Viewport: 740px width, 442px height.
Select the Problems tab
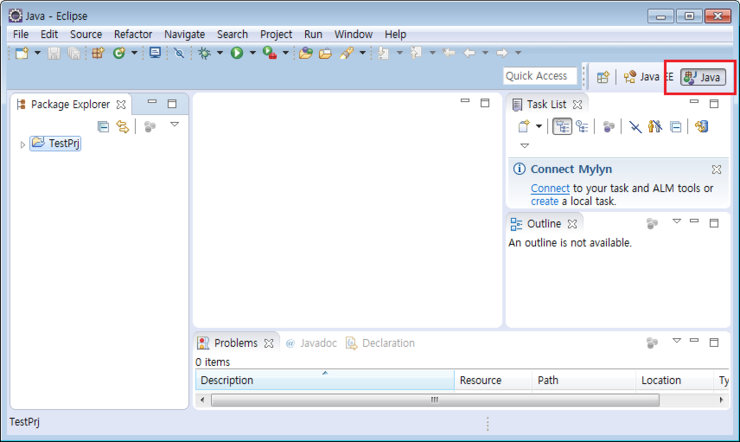coord(235,343)
